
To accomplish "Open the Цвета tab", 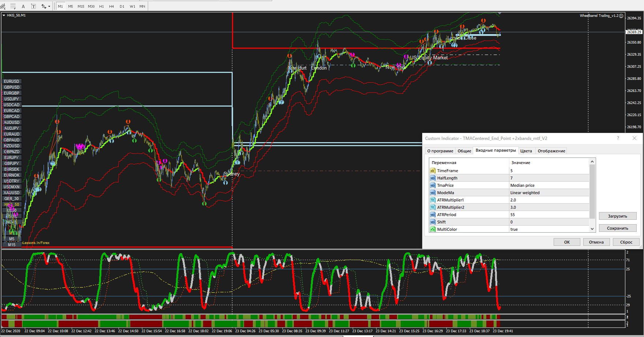I will tap(526, 151).
